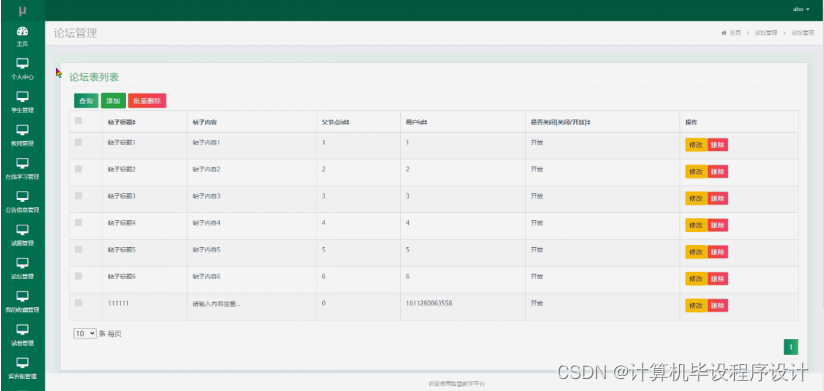Click the 论坛管理 page title

coord(75,33)
